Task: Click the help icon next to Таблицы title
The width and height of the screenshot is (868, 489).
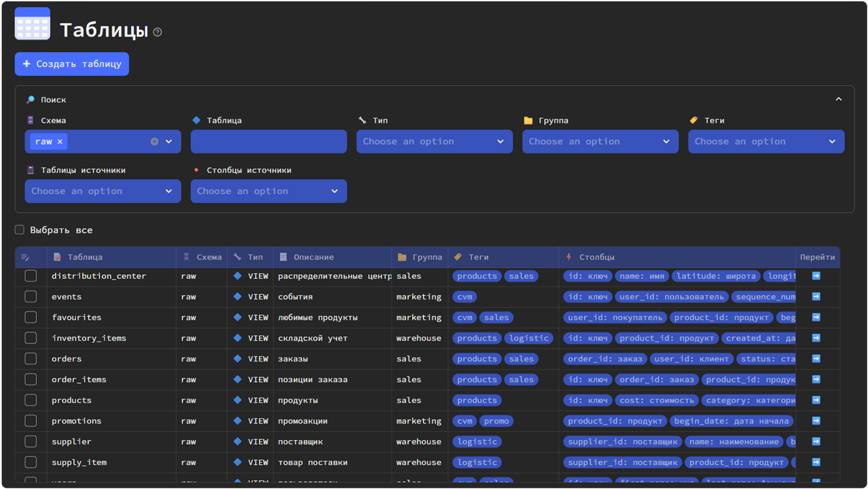Action: [158, 32]
